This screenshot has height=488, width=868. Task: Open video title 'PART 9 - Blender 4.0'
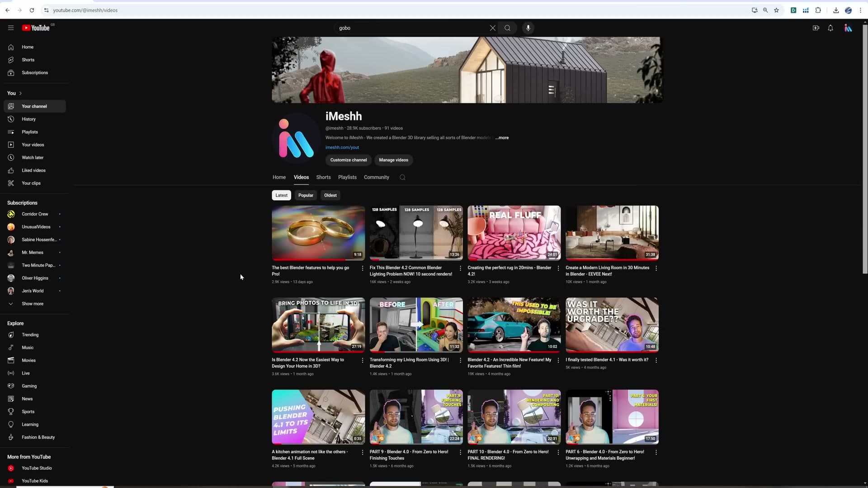click(x=409, y=455)
